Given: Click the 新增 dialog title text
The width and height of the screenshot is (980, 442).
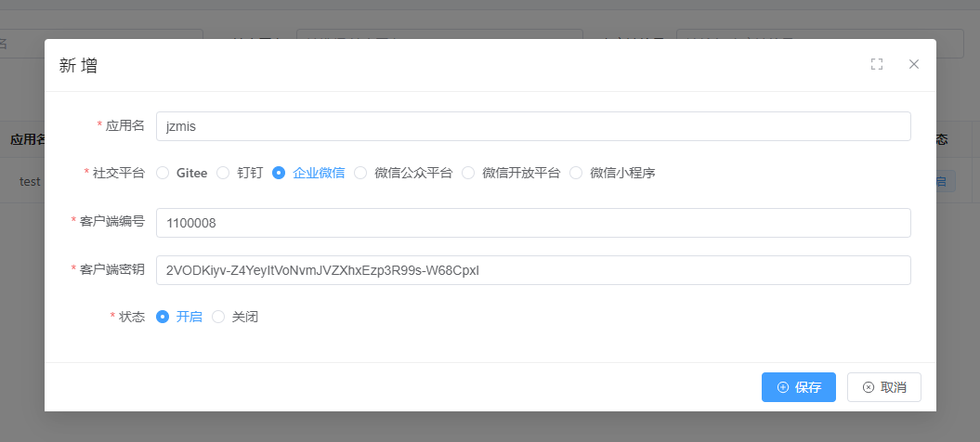Looking at the screenshot, I should [x=78, y=65].
